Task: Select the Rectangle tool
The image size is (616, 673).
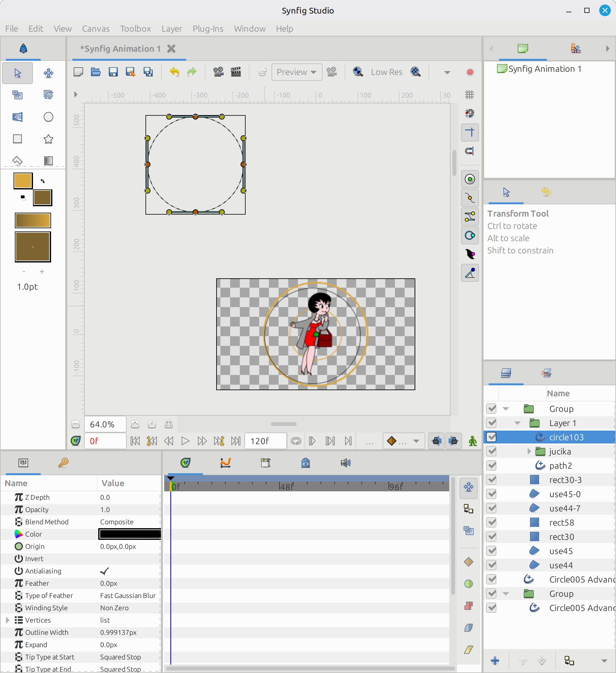Action: tap(17, 139)
